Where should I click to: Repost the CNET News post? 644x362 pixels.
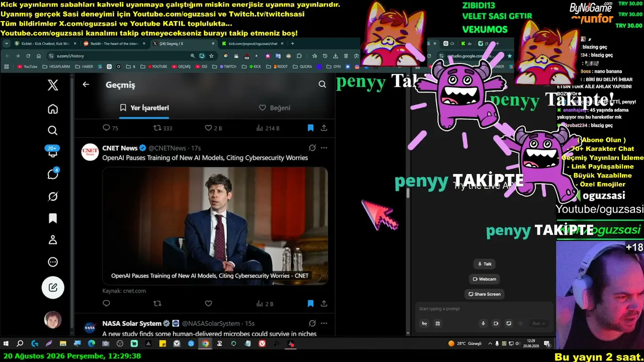pyautogui.click(x=157, y=304)
